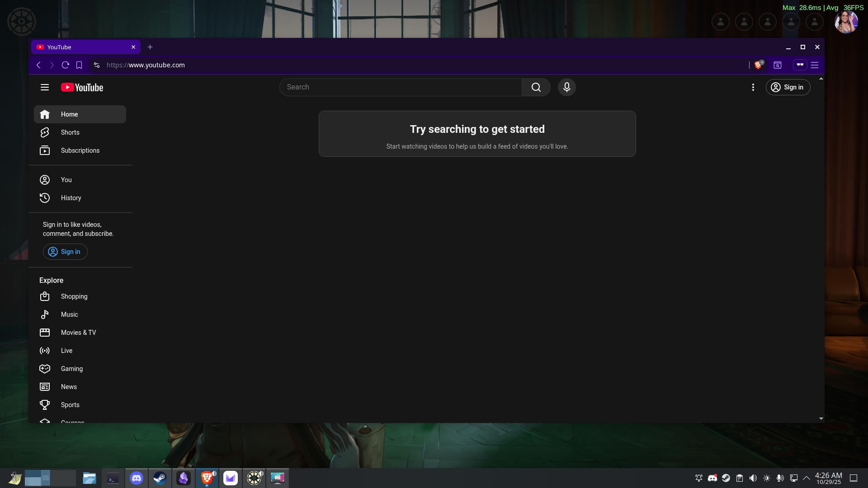The image size is (868, 488).
Task: View site information icon in address bar
Action: (96, 65)
